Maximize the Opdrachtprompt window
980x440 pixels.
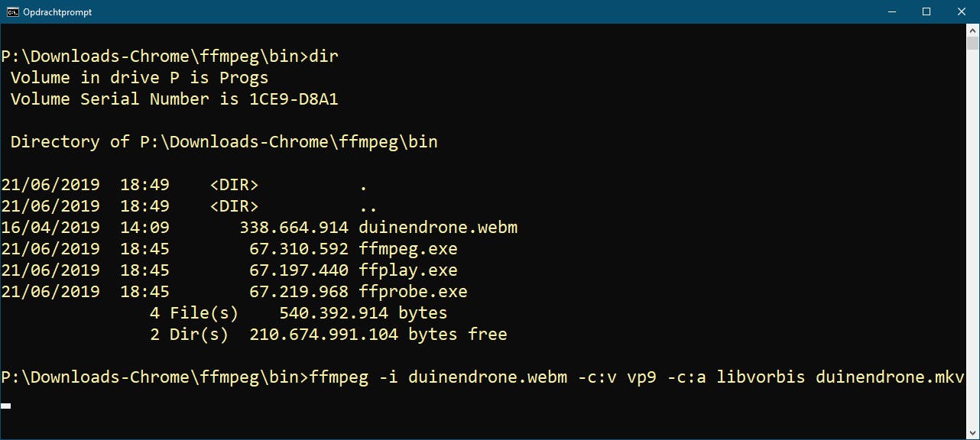point(926,11)
